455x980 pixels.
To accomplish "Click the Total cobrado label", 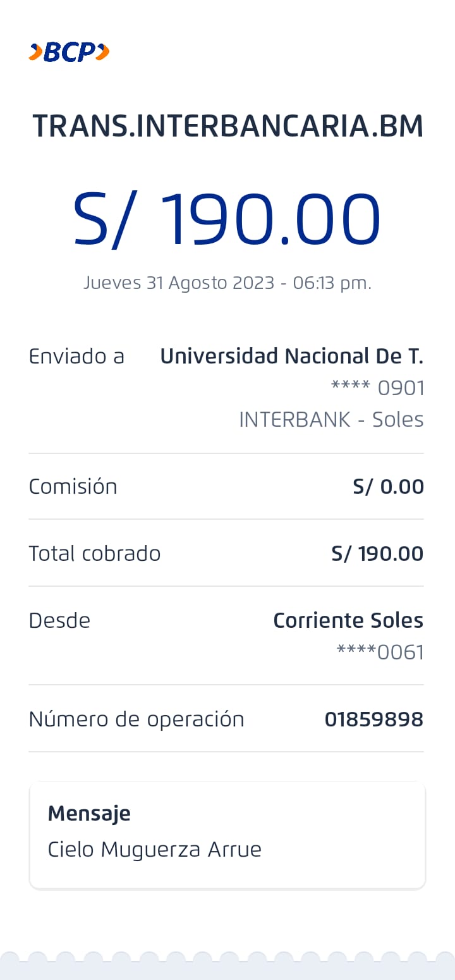I will 95,553.
